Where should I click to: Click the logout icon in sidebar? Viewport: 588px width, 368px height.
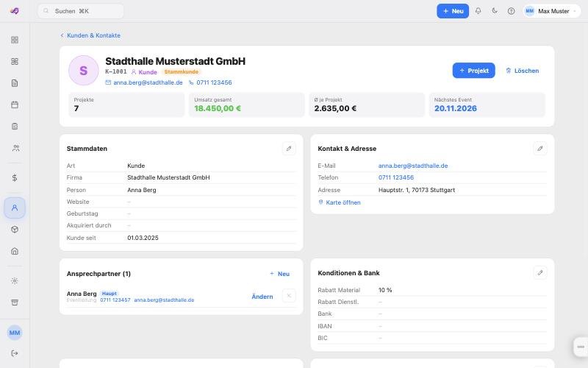click(15, 353)
